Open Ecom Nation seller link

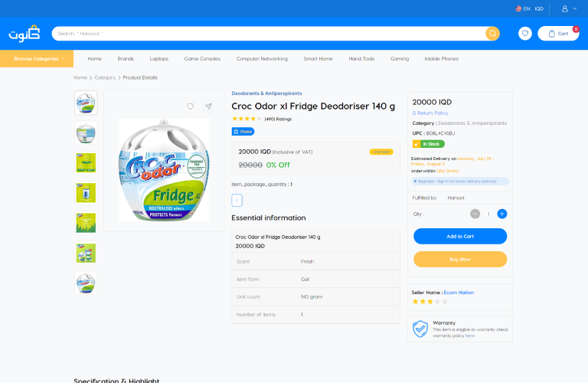(459, 293)
